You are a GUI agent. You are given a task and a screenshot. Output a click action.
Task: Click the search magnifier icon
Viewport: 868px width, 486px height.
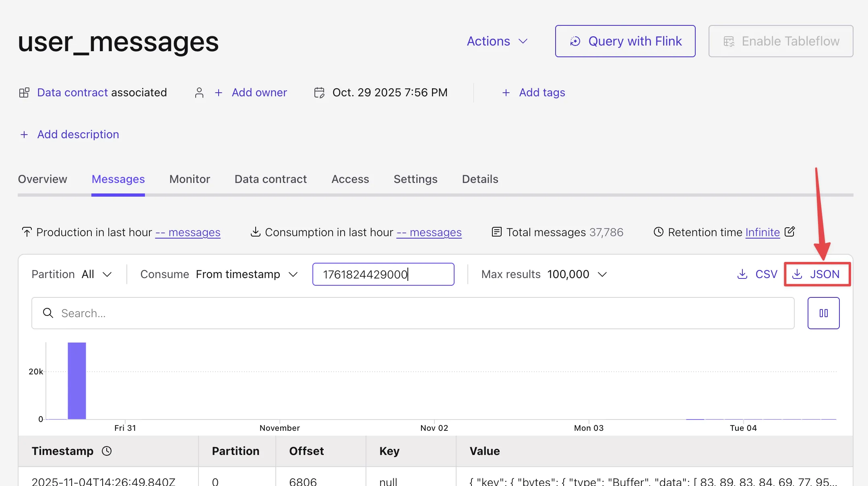(x=48, y=313)
